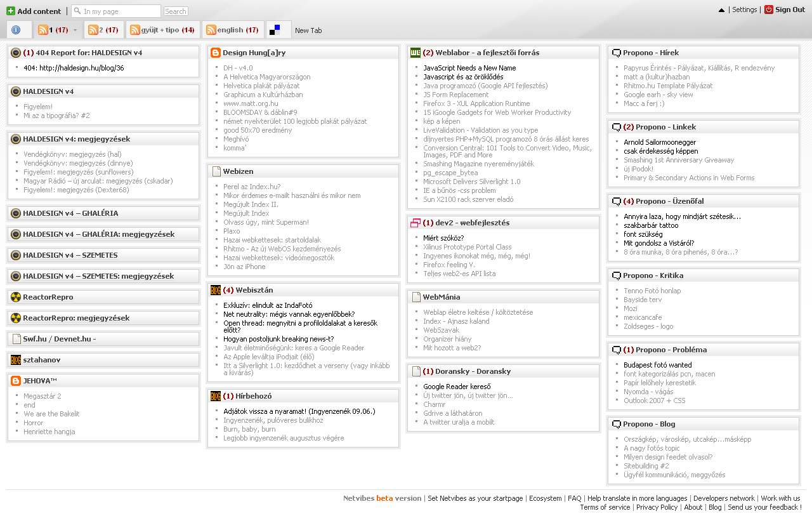
Task: Click the speech bubble icon on Propono - Hírek
Action: click(616, 53)
